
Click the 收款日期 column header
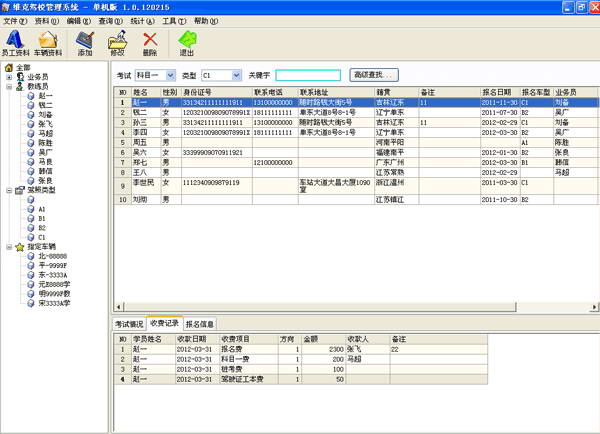[197, 339]
